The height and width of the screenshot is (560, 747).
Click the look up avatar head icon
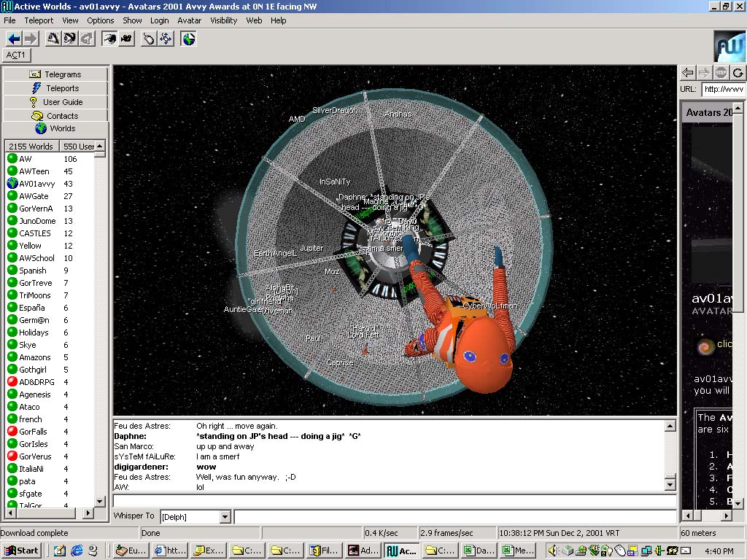point(53,39)
